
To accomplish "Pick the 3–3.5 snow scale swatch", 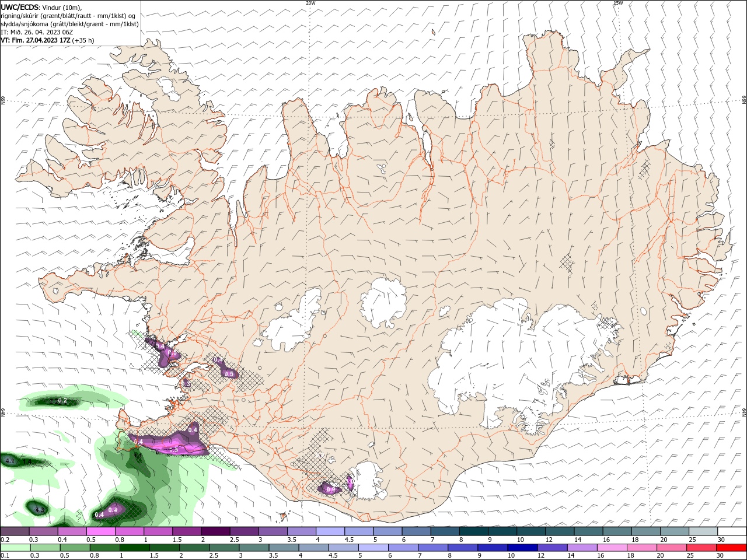I will point(272,531).
